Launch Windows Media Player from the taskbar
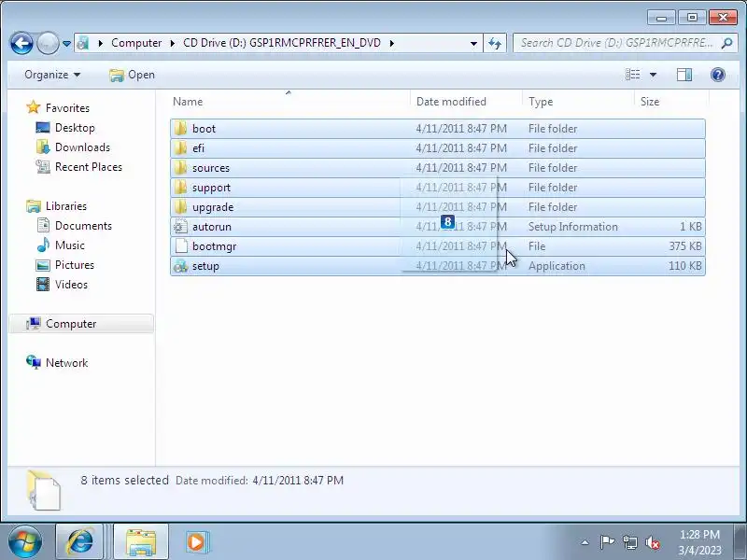 [196, 541]
